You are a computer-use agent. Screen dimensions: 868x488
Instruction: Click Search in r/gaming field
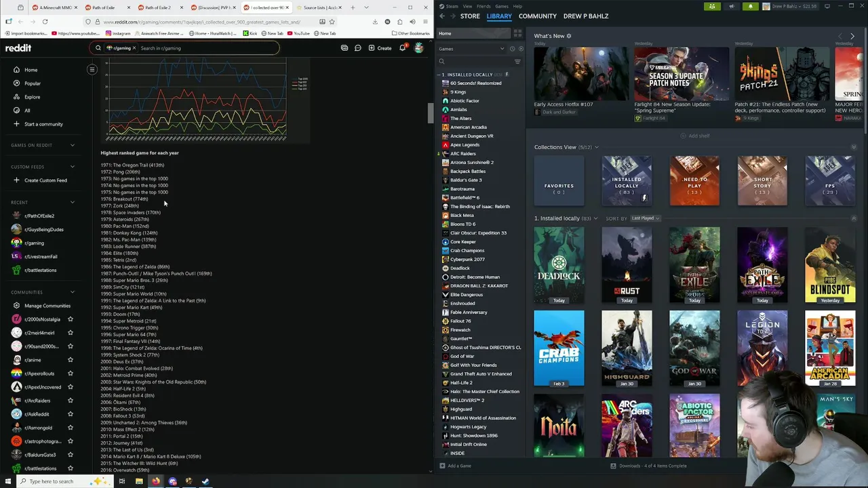(183, 48)
